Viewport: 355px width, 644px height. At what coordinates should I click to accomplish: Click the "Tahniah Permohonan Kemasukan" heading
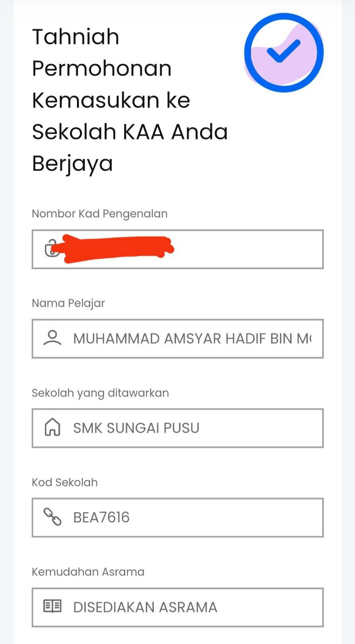[x=130, y=100]
